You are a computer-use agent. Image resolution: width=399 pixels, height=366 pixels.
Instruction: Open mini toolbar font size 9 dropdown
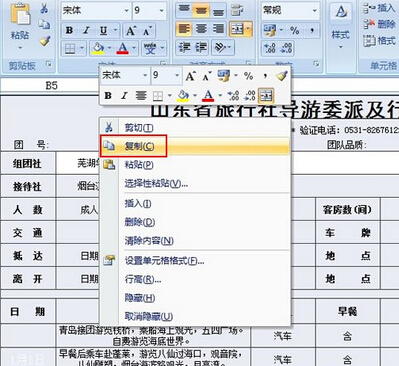(177, 75)
